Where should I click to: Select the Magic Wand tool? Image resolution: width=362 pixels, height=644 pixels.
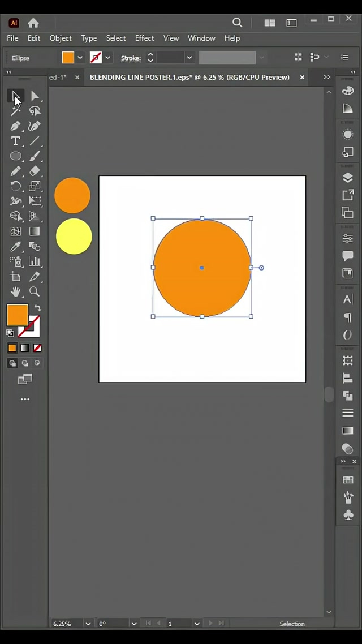15,111
